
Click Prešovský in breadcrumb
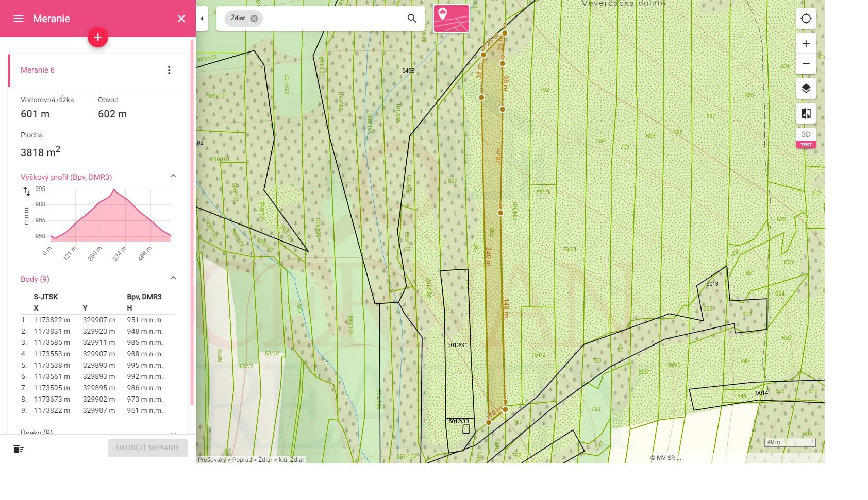click(212, 460)
